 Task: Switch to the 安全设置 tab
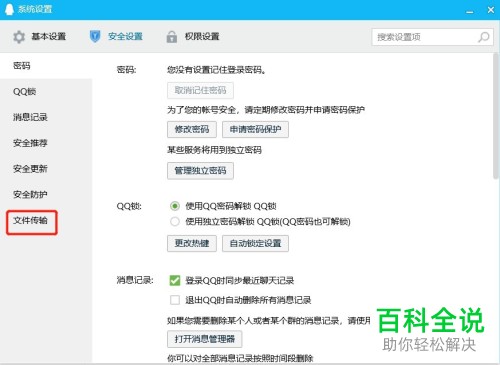click(116, 36)
